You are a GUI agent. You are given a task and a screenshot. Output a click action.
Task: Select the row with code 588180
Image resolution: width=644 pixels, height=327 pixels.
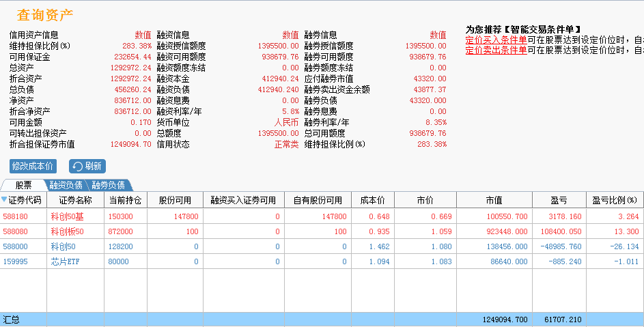click(322, 216)
